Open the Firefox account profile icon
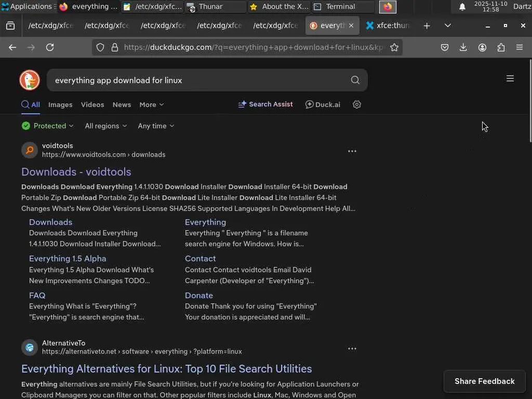 (482, 47)
